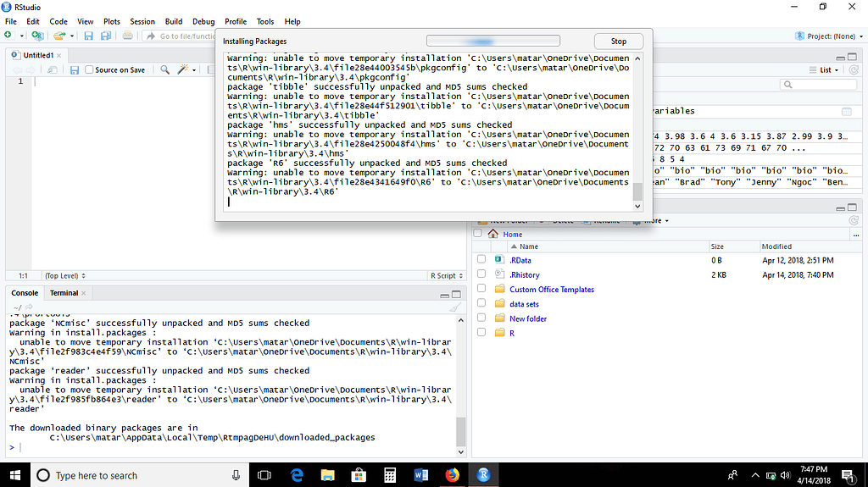Open the New File dropdown arrow

pyautogui.click(x=21, y=36)
